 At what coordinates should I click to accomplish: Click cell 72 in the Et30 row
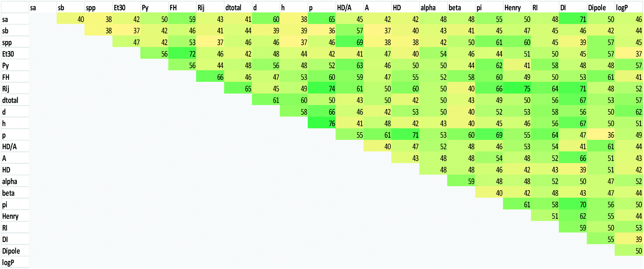click(182, 54)
